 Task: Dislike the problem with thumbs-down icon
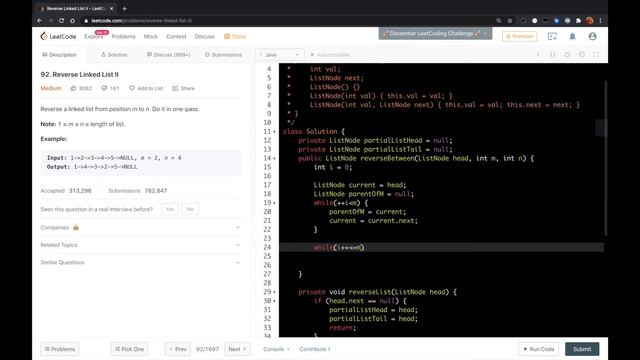[x=104, y=88]
